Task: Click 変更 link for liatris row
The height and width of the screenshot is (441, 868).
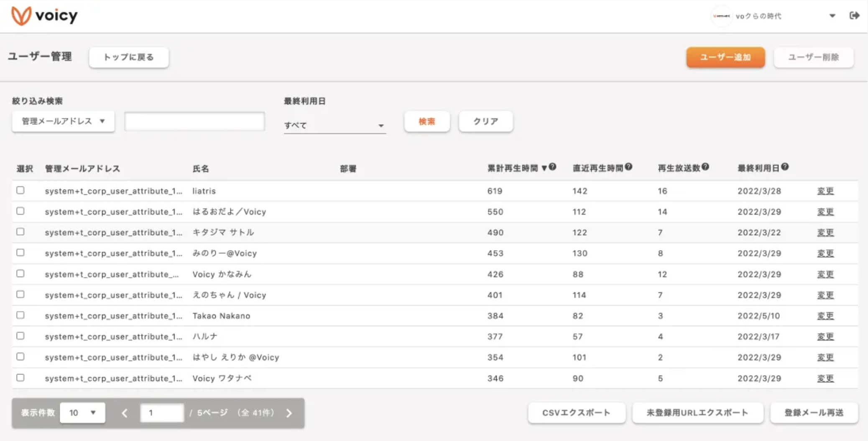Action: click(825, 191)
